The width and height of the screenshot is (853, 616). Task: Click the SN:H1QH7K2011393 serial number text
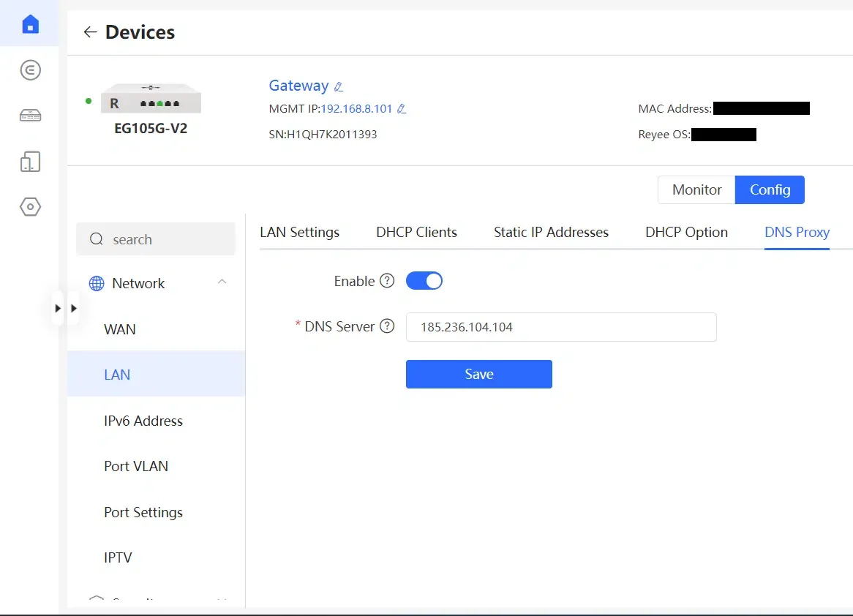coord(323,135)
